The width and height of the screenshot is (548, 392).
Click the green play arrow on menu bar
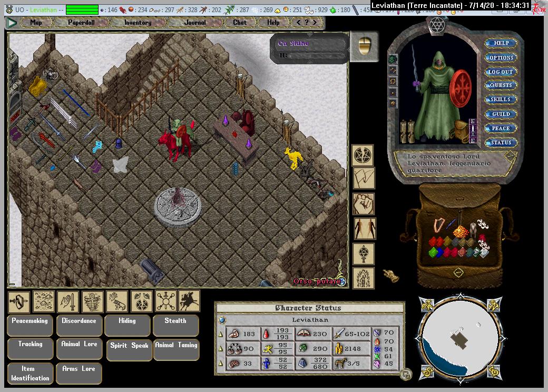pos(12,23)
